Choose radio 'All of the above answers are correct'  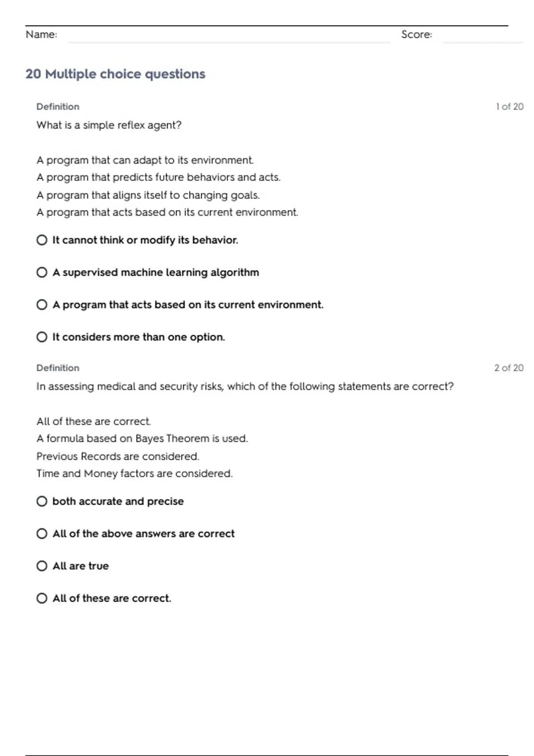coord(42,534)
